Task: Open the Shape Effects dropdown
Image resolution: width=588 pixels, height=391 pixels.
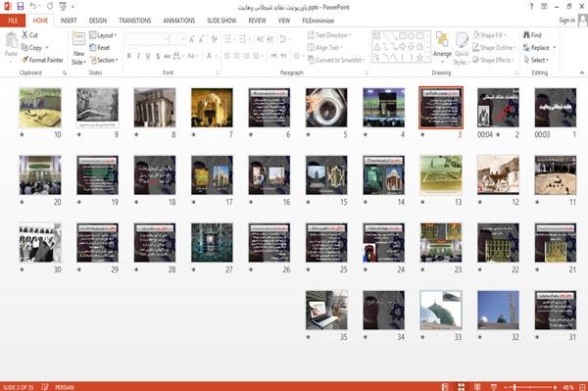Action: [493, 60]
